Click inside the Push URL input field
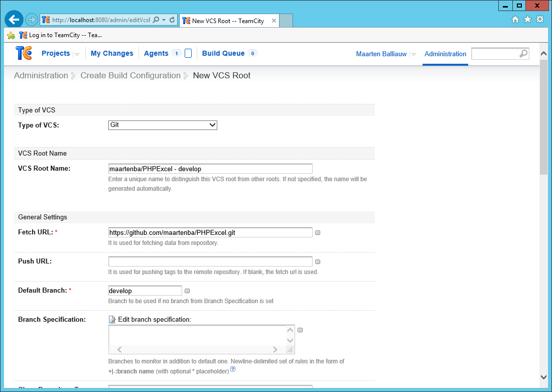Viewport: 552px width, 392px height. 210,261
